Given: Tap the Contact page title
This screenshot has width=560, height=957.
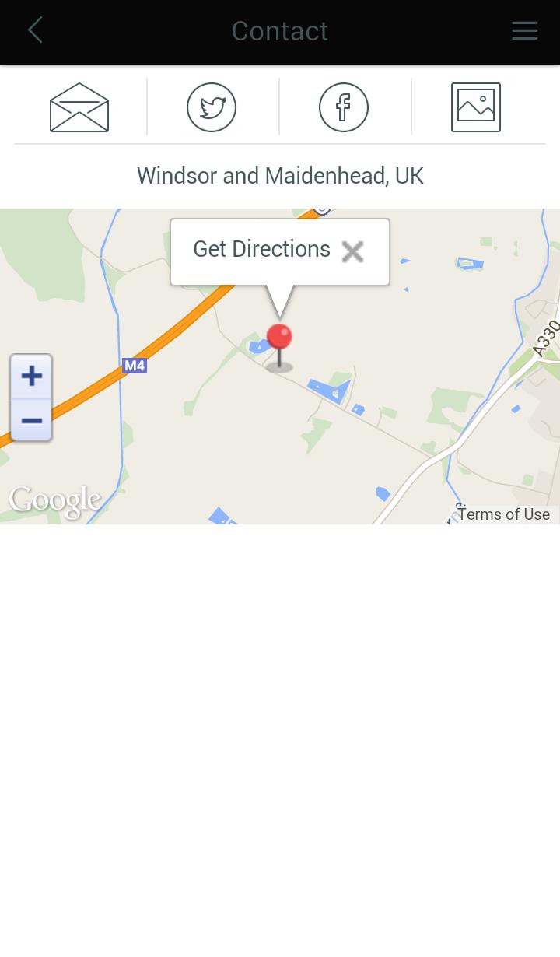Looking at the screenshot, I should click(x=280, y=31).
